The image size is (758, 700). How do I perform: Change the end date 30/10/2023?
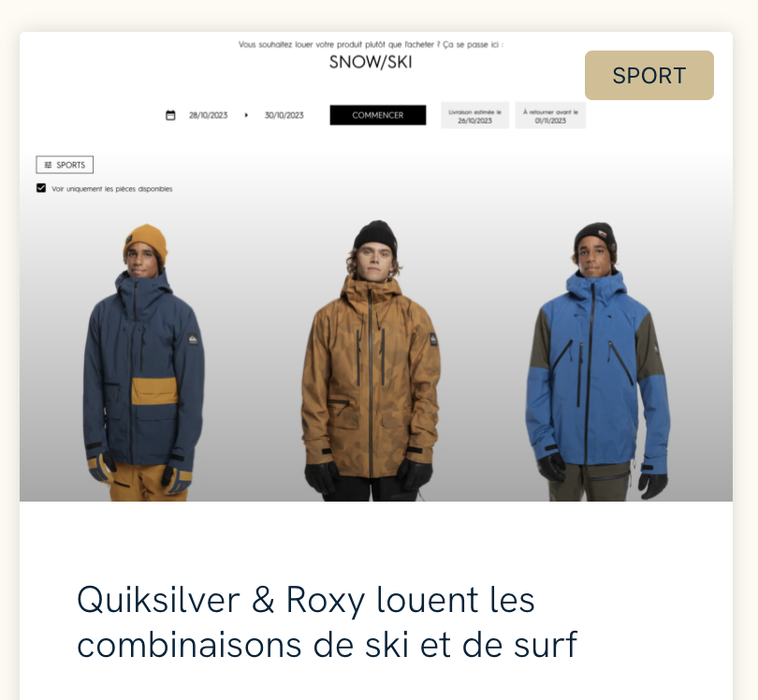click(x=284, y=115)
